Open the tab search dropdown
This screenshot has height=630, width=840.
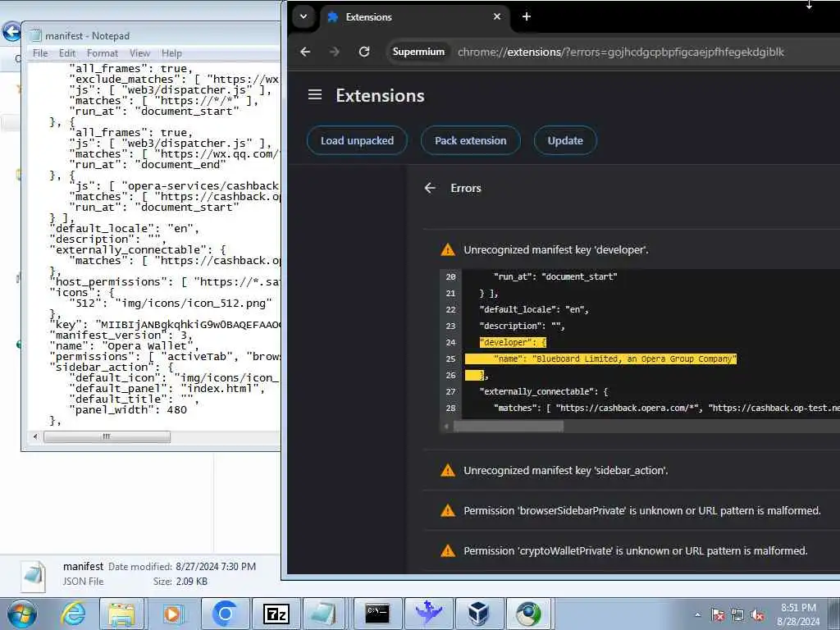pyautogui.click(x=304, y=16)
